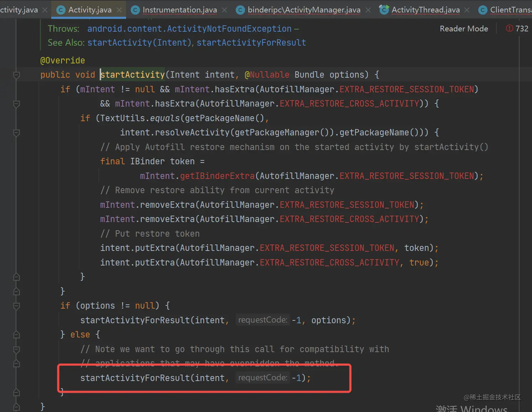
Task: Switch to the Activity.java tab
Action: point(90,10)
